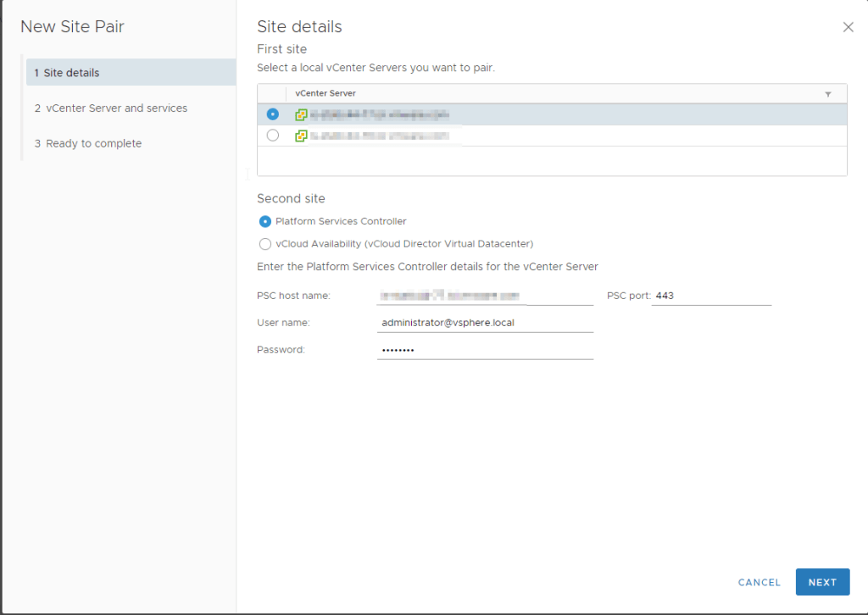The height and width of the screenshot is (615, 868).
Task: Click the vCenter Server column header
Action: (325, 93)
